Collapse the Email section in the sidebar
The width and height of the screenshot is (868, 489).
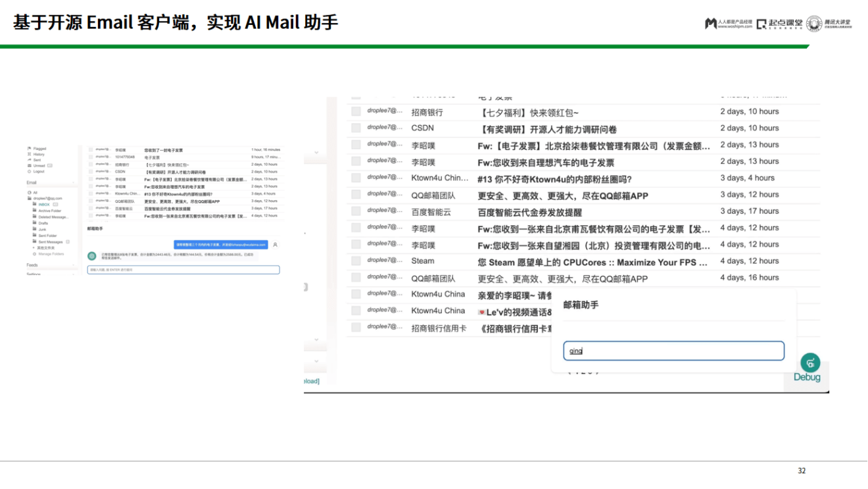pyautogui.click(x=74, y=182)
